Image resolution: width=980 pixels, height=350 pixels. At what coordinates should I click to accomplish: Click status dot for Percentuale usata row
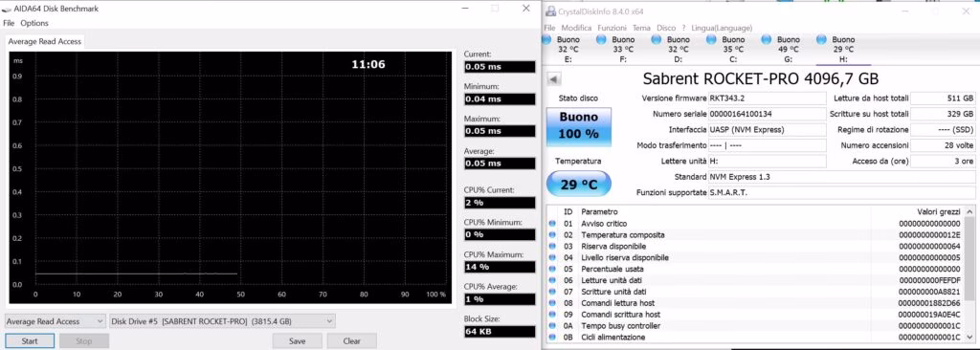[x=552, y=270]
